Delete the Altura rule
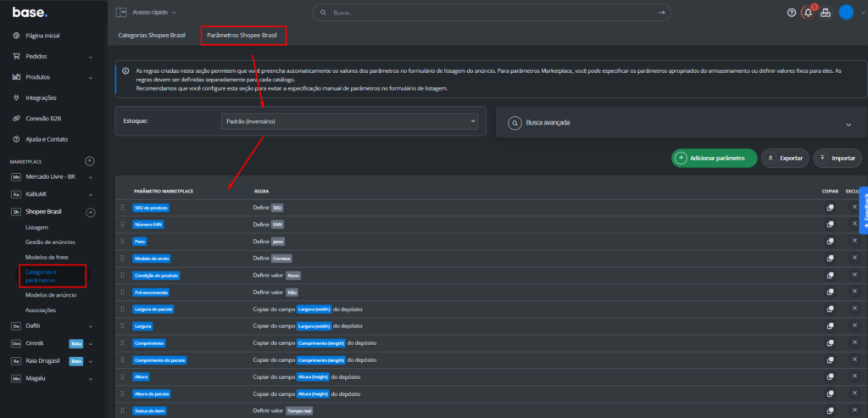The height and width of the screenshot is (418, 868). pos(854,376)
